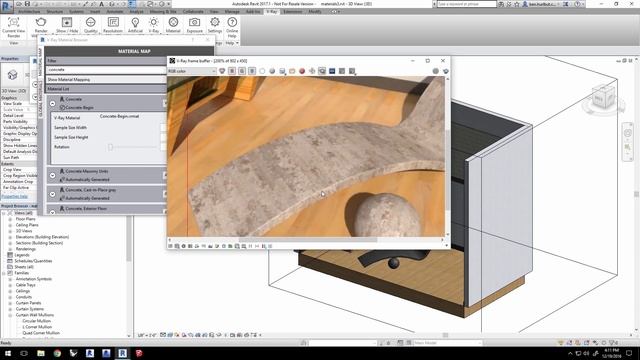
Task: Adjust the Rotation slider handle
Action: point(110,147)
